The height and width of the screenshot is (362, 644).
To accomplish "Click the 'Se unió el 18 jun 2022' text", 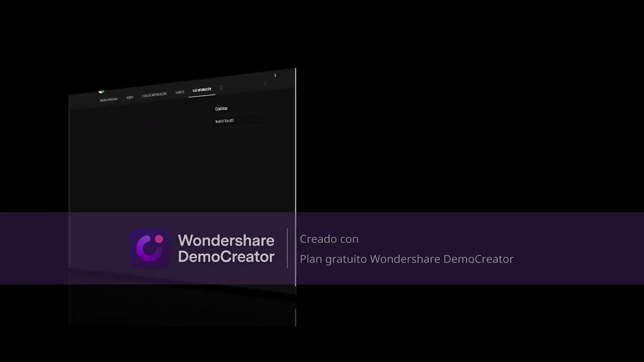I will [224, 121].
